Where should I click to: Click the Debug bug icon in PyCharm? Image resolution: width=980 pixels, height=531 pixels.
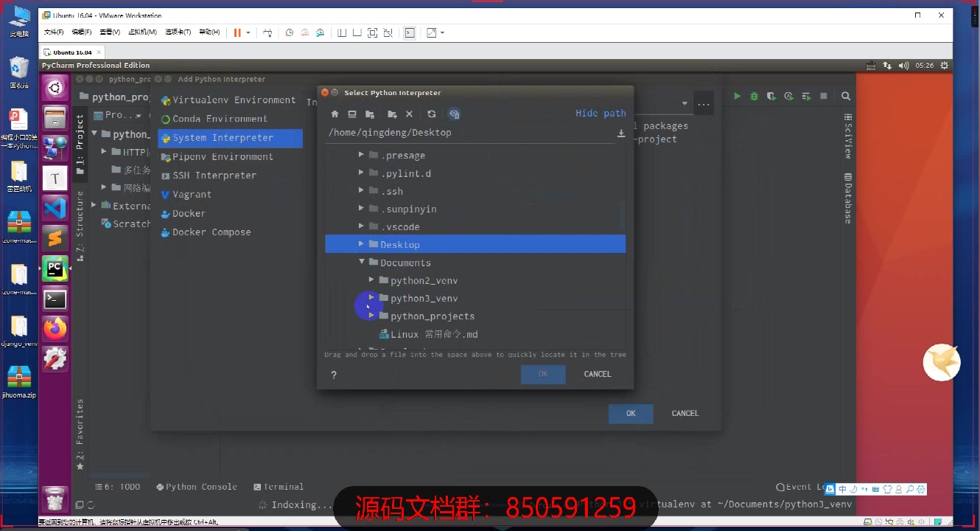point(754,96)
